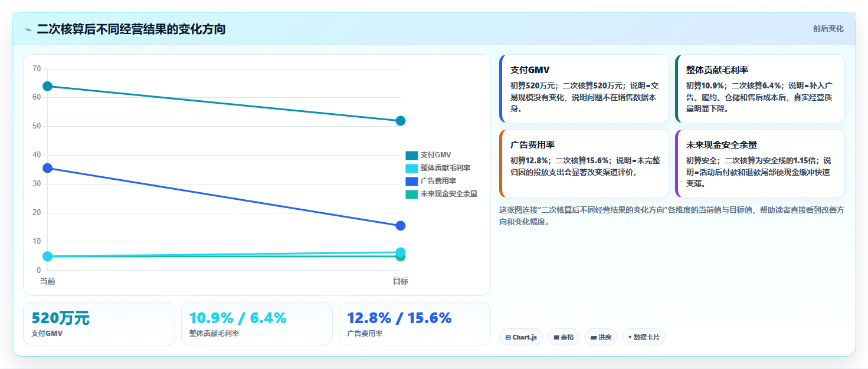The height and width of the screenshot is (369, 868).
Task: Click the icon inside Chart.js tag
Action: click(x=508, y=338)
